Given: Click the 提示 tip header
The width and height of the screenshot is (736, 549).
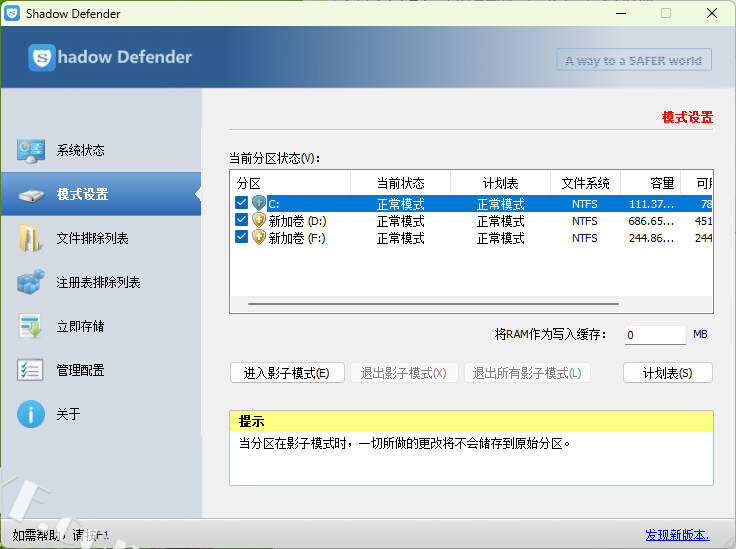Looking at the screenshot, I should tap(471, 421).
